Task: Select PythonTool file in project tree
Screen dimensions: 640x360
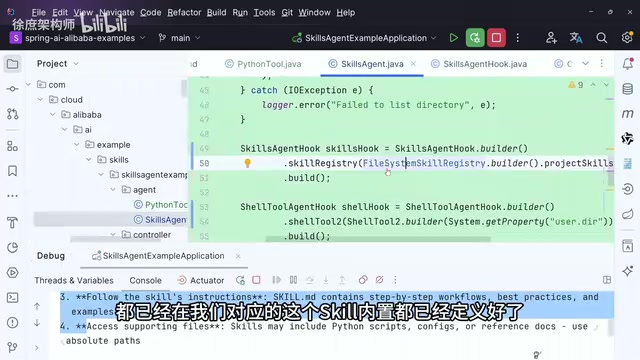Action: [160, 205]
